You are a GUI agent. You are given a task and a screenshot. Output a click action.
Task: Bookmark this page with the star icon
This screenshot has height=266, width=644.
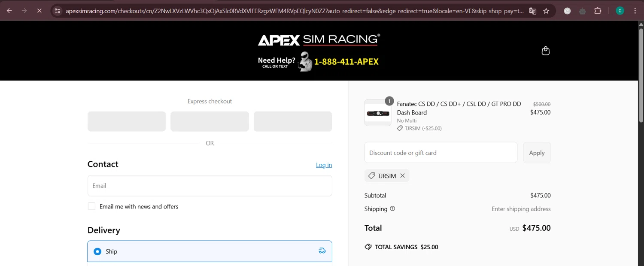(546, 11)
